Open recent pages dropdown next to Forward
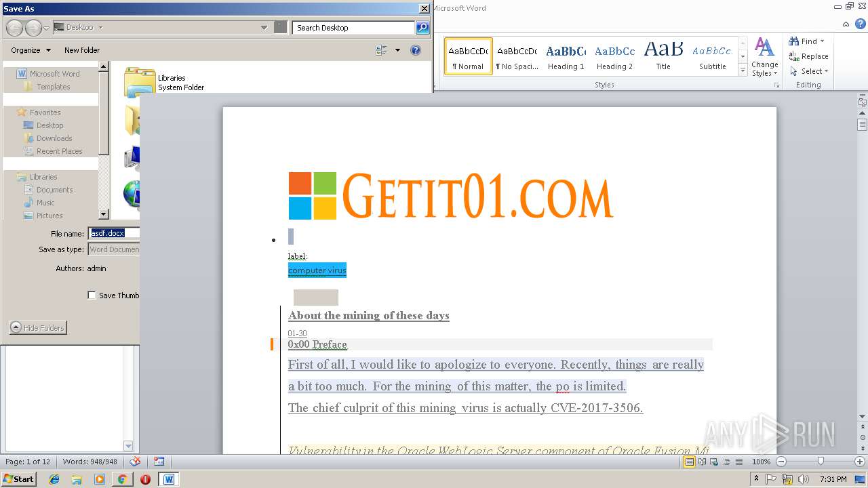868x488 pixels. tap(46, 28)
